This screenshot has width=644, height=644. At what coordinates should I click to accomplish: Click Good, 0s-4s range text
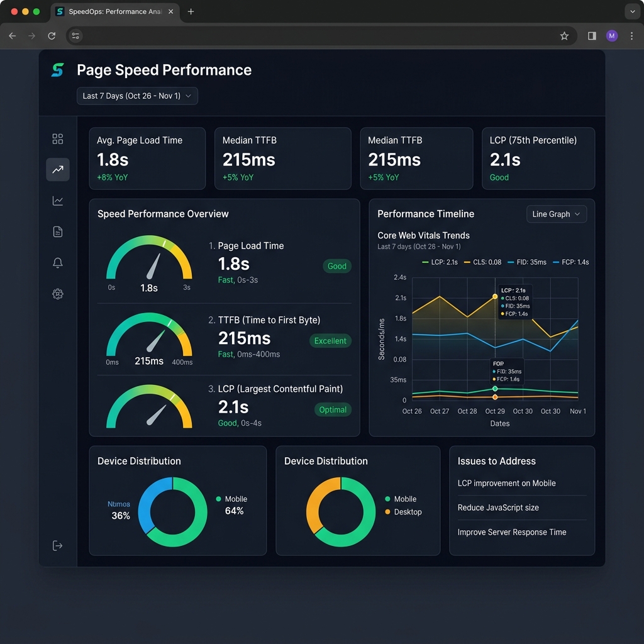pos(240,423)
